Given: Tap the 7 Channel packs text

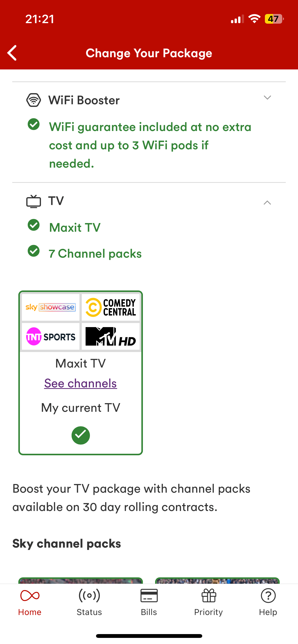Looking at the screenshot, I should tap(95, 254).
